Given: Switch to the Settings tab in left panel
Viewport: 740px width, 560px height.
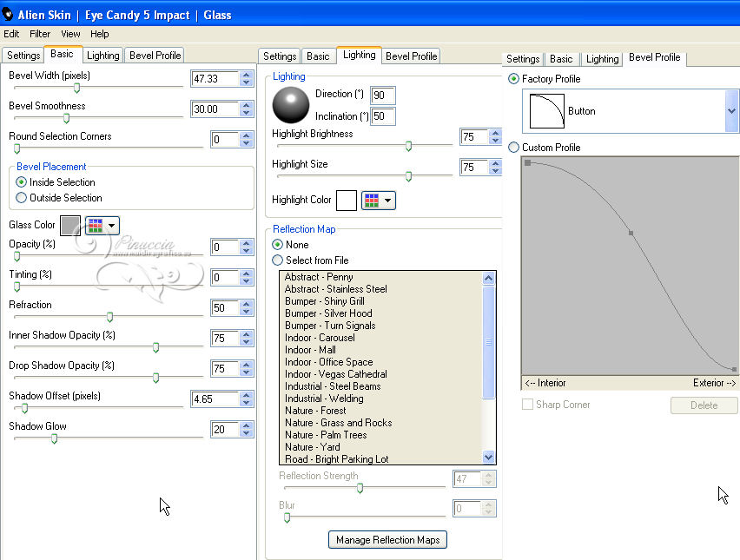Looking at the screenshot, I should [x=23, y=56].
